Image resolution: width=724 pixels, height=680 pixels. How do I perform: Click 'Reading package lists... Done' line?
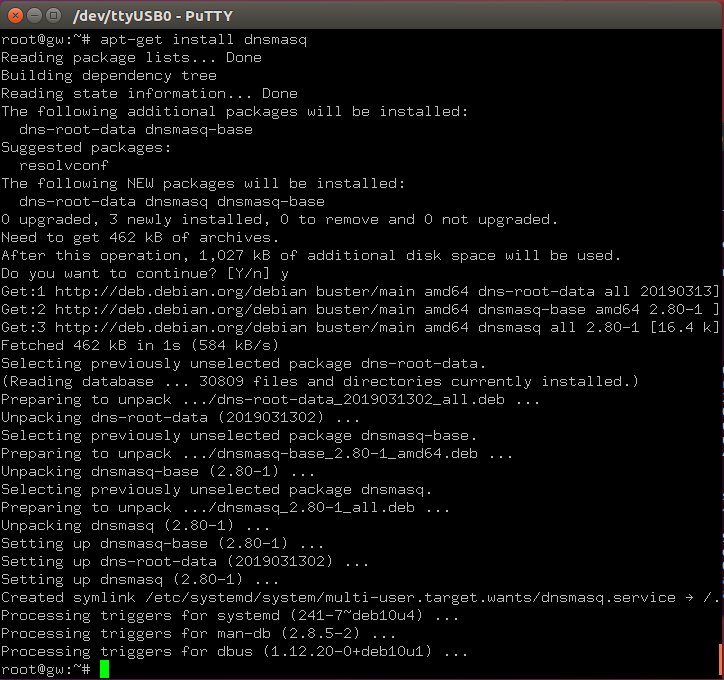tap(132, 58)
